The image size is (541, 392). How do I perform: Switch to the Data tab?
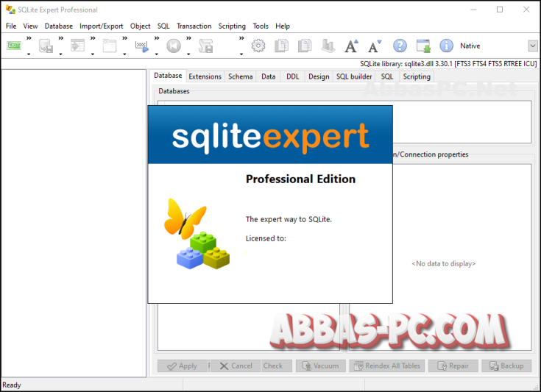(x=268, y=76)
